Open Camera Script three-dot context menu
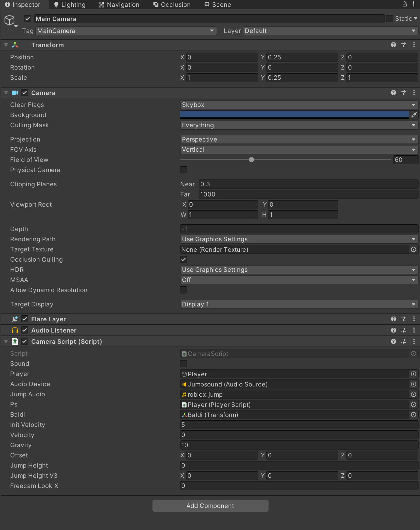This screenshot has width=420, height=530. click(x=414, y=341)
